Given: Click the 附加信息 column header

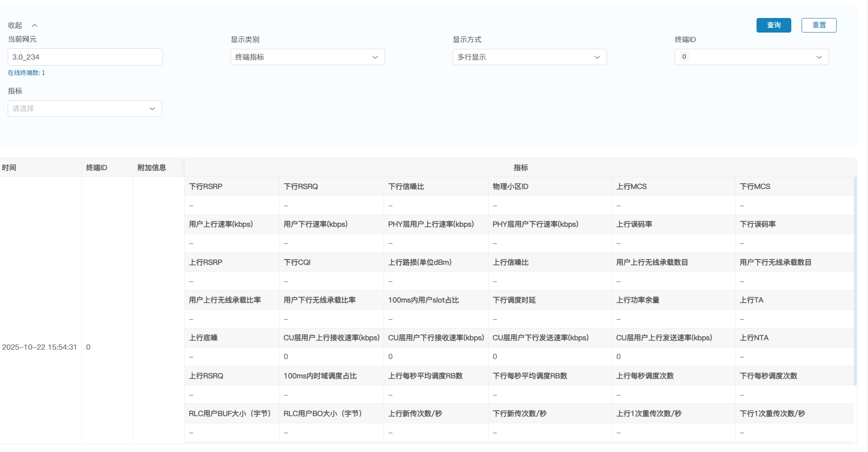Looking at the screenshot, I should pyautogui.click(x=152, y=168).
